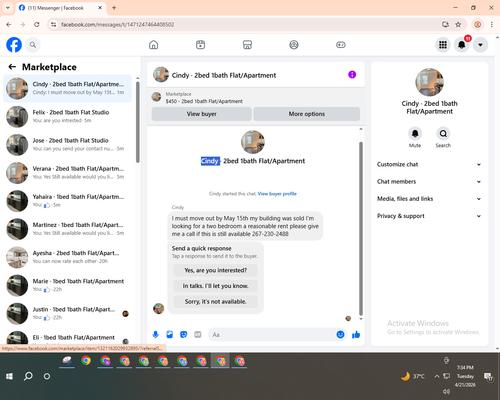The image size is (500, 400).
Task: Open the Facebook logo home link
Action: pos(14,45)
